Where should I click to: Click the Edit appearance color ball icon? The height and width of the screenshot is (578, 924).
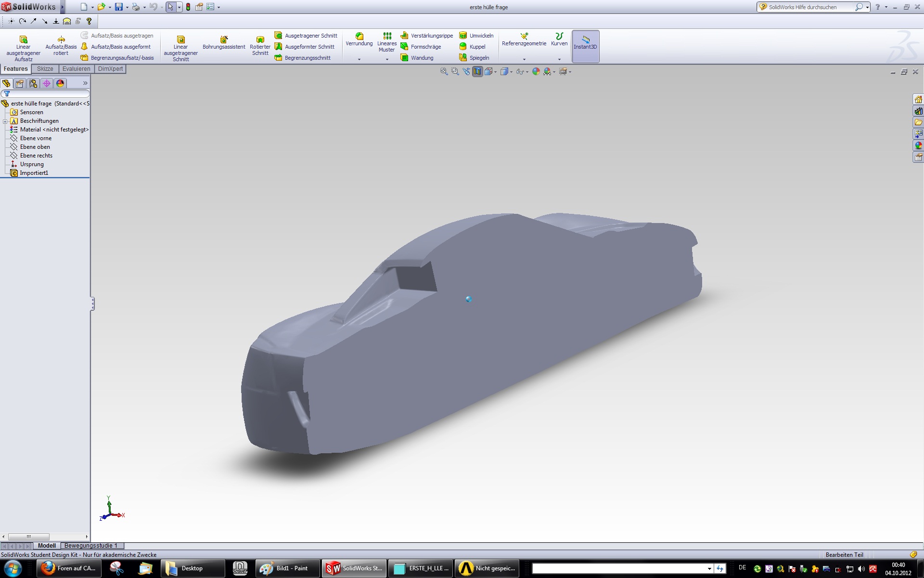click(536, 71)
